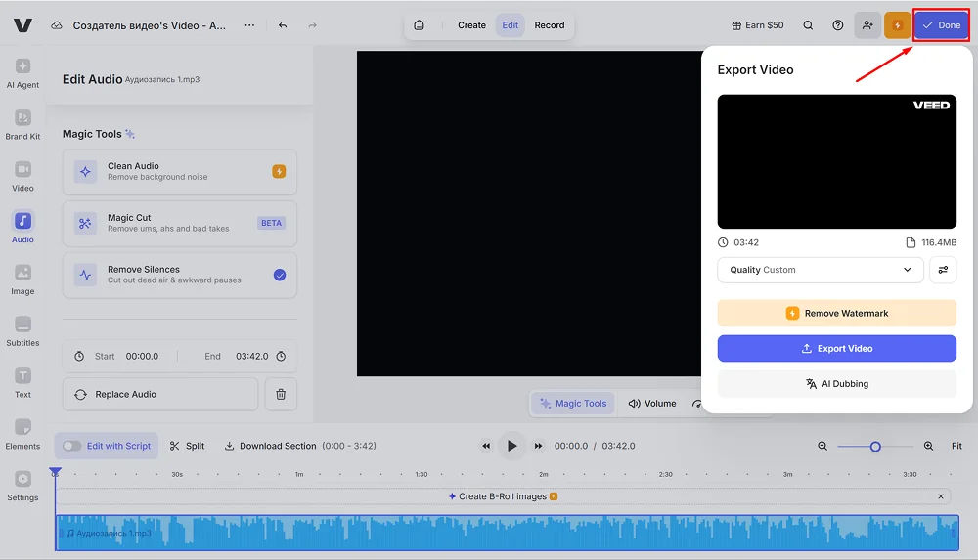Switch to the Create tab
This screenshot has height=560, width=978.
tap(471, 25)
